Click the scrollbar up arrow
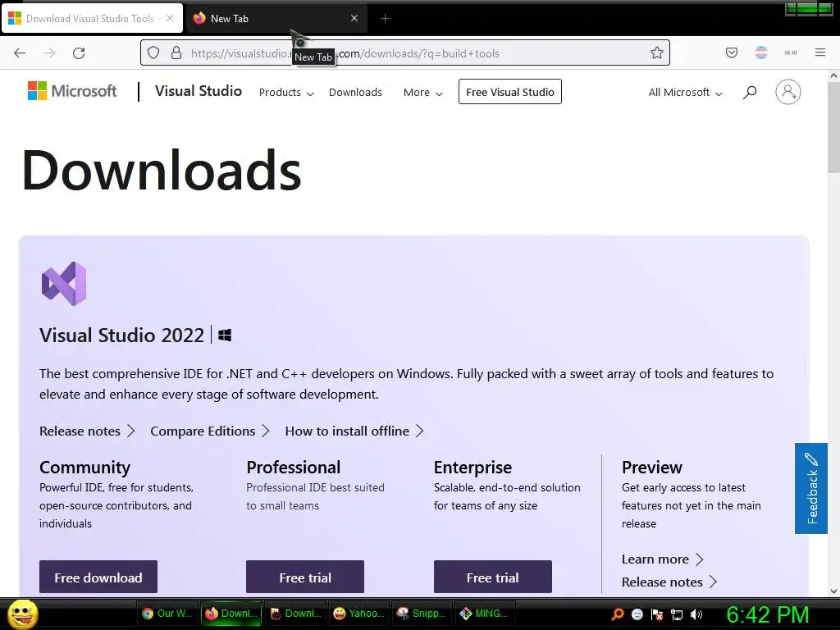 (833, 75)
